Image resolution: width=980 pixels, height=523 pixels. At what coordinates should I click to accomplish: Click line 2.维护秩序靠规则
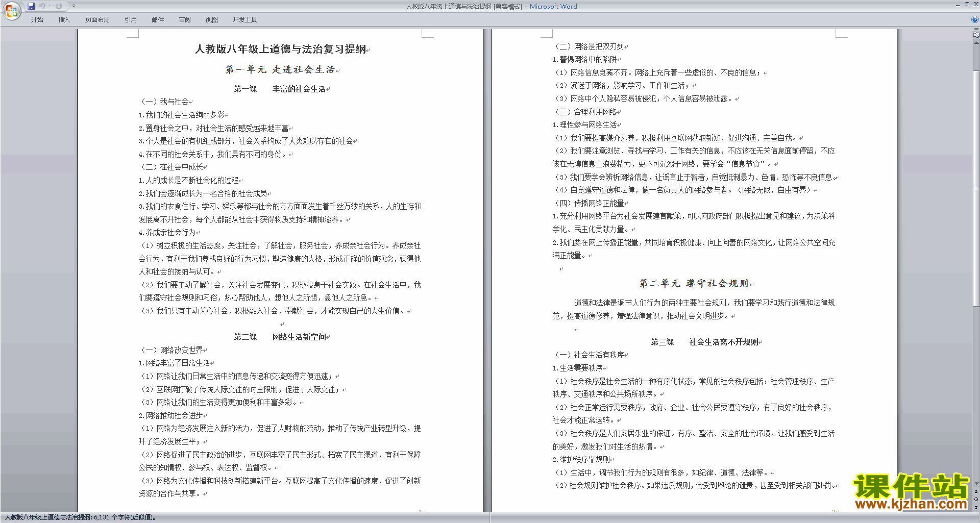coord(581,459)
